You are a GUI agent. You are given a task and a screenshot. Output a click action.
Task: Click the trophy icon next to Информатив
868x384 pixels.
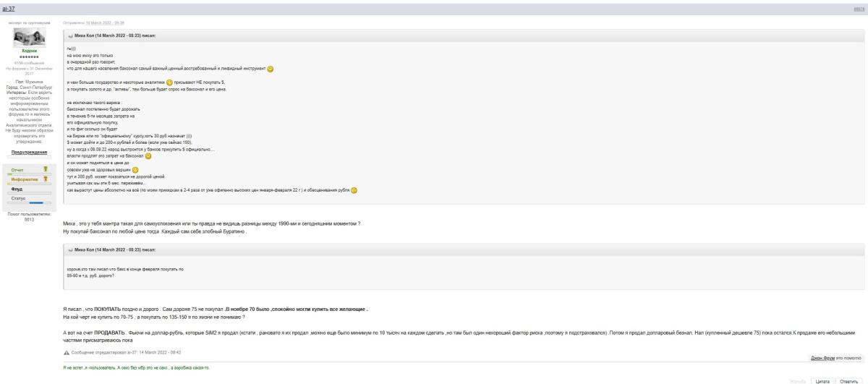[46, 179]
